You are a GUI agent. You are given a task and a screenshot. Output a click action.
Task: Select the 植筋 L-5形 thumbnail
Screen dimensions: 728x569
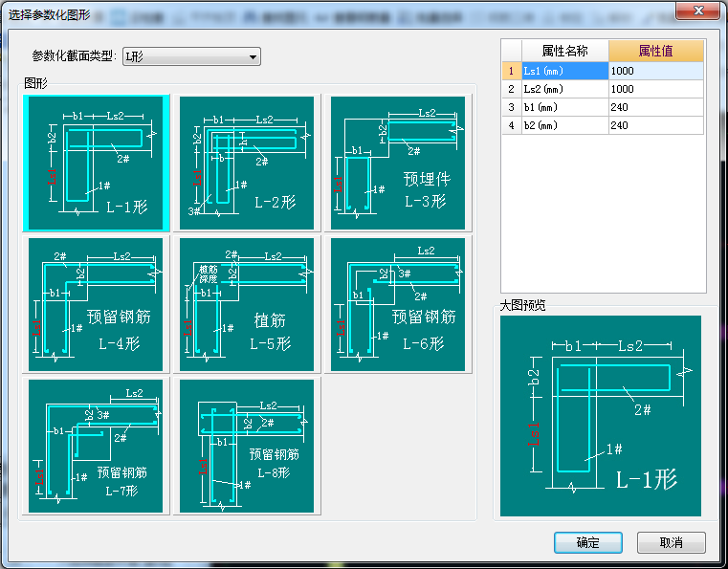click(x=247, y=304)
